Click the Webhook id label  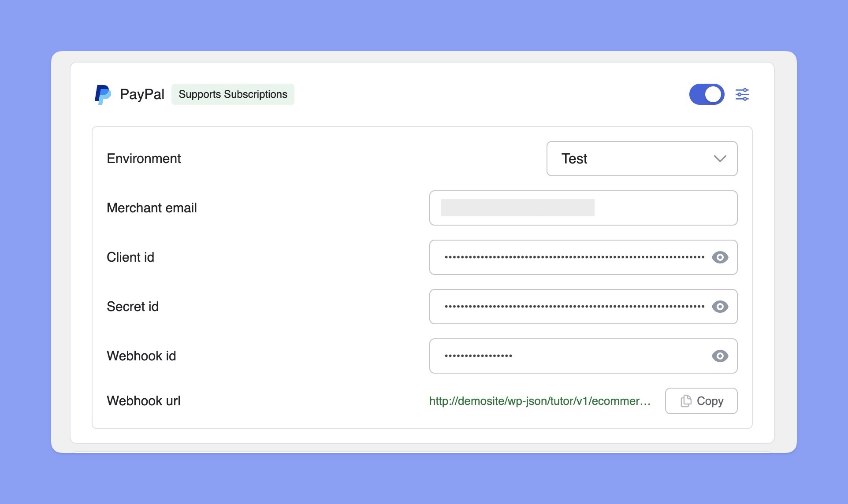141,356
